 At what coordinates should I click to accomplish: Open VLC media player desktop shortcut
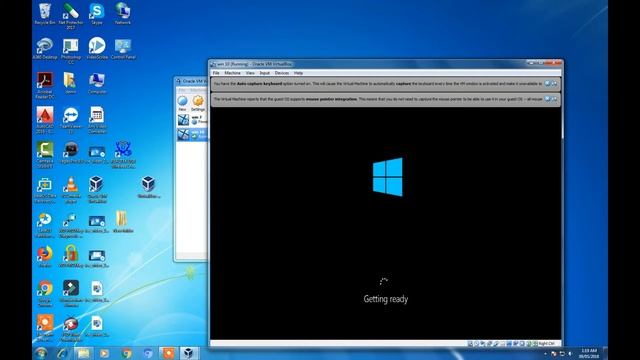[71, 190]
